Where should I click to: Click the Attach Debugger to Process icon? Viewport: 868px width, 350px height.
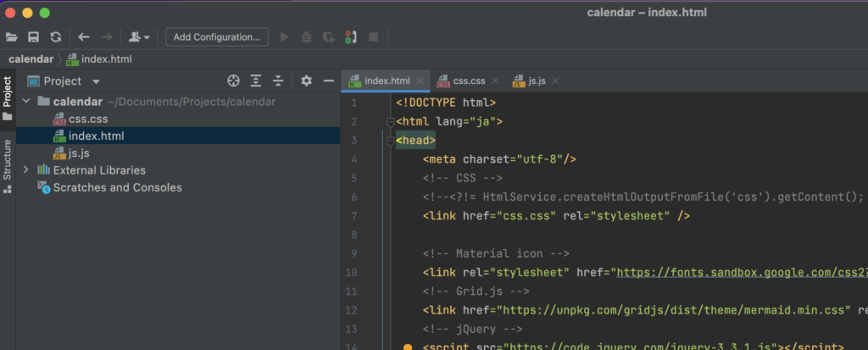click(x=351, y=37)
